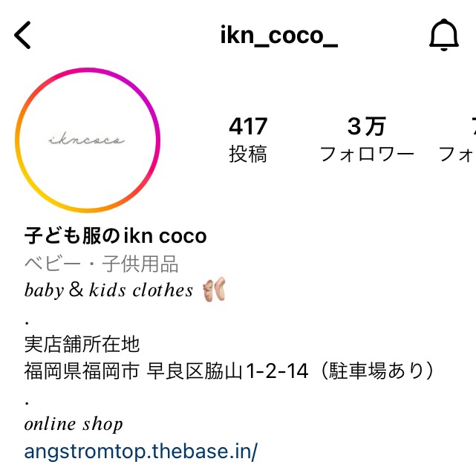Open the partially visible following count

[x=474, y=126]
